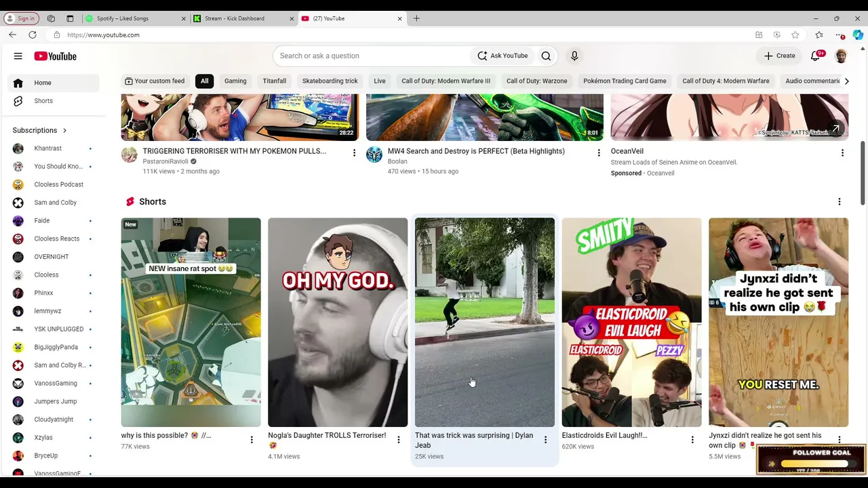Select the (27) YouTube browser tab
Image resolution: width=868 pixels, height=488 pixels.
352,18
